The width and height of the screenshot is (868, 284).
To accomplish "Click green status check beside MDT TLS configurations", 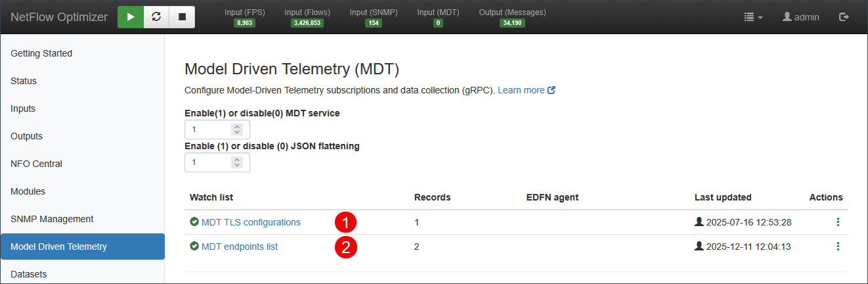I will click(x=194, y=222).
